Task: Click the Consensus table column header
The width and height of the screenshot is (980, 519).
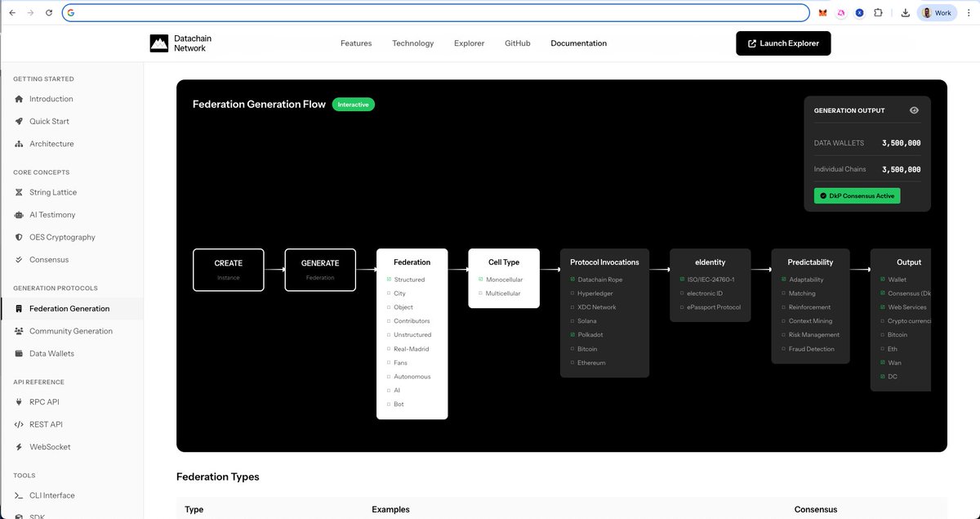Action: [x=816, y=509]
